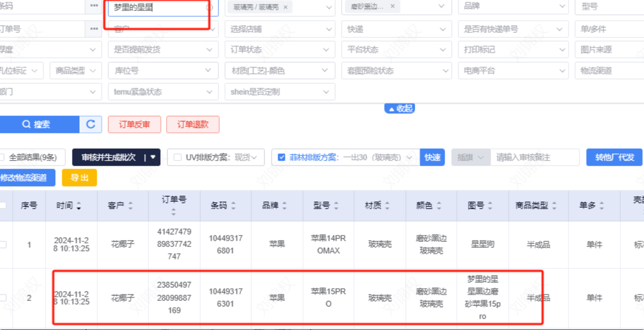Click the 订单退款 button
The image size is (644, 330).
(193, 124)
